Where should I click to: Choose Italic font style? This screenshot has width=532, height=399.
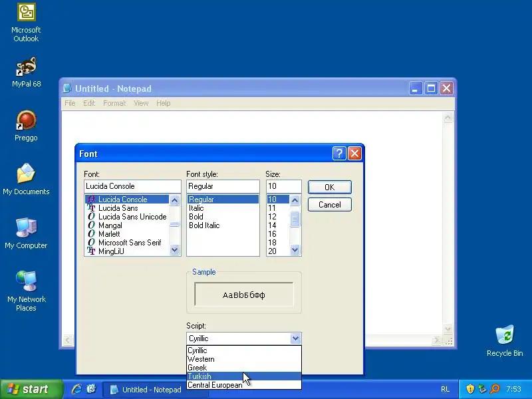[223, 208]
